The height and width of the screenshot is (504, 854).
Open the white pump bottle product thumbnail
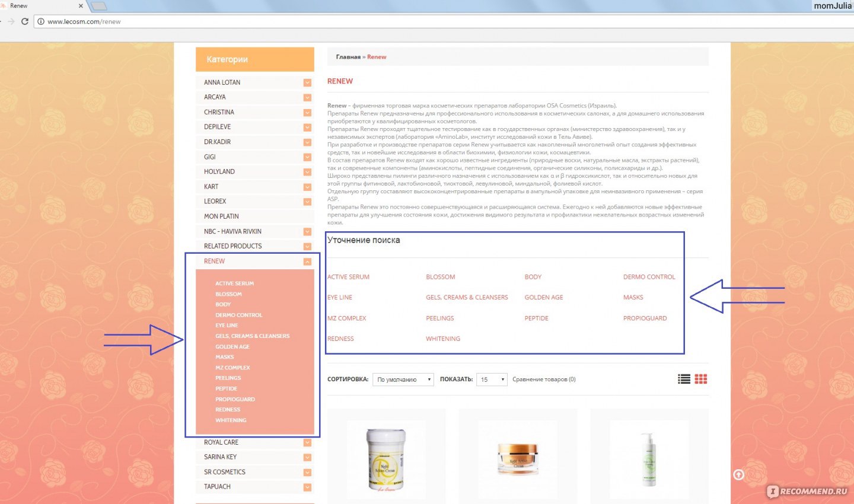point(649,459)
